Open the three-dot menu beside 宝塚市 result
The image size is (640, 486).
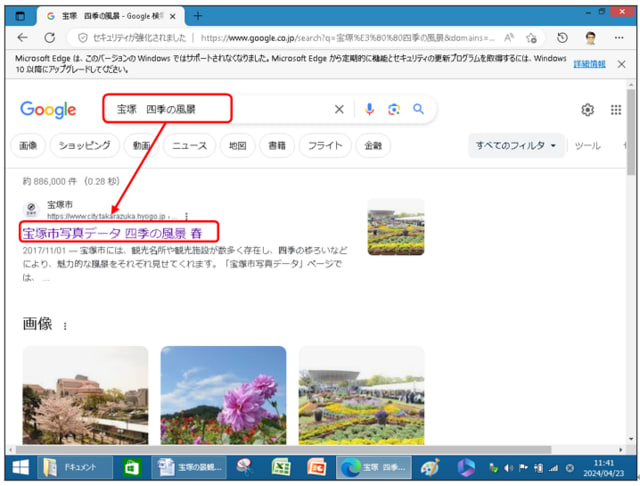186,216
